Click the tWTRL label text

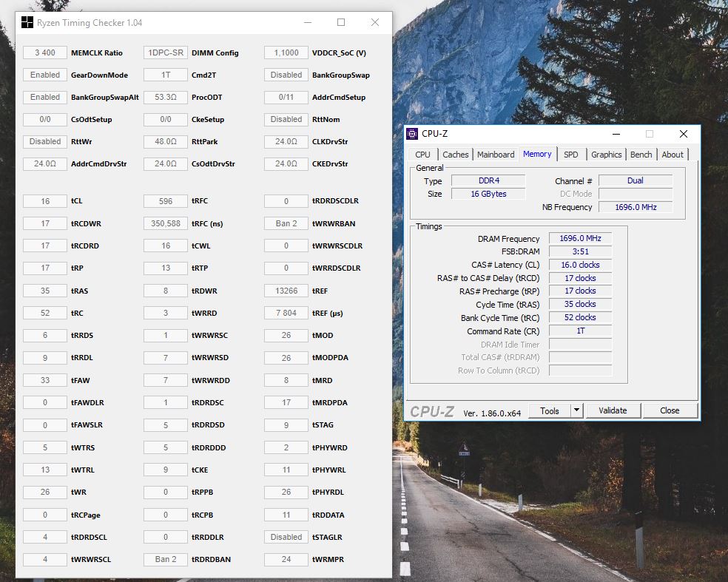[83, 470]
